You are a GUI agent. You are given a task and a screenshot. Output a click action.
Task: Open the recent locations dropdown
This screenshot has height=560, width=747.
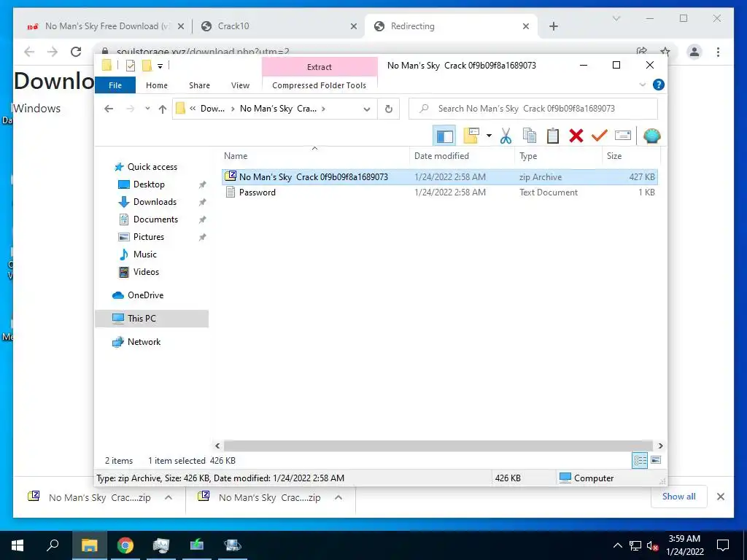pyautogui.click(x=147, y=109)
